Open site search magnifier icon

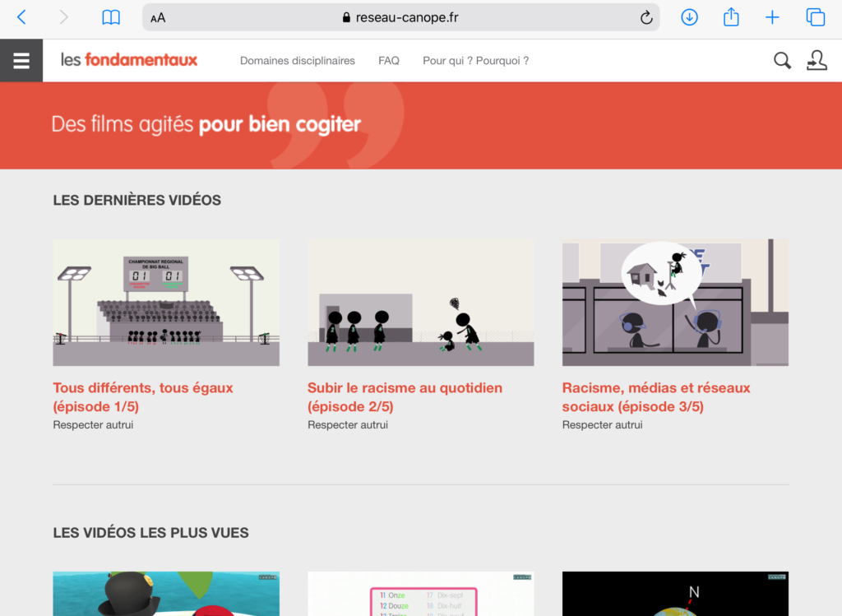(x=782, y=61)
